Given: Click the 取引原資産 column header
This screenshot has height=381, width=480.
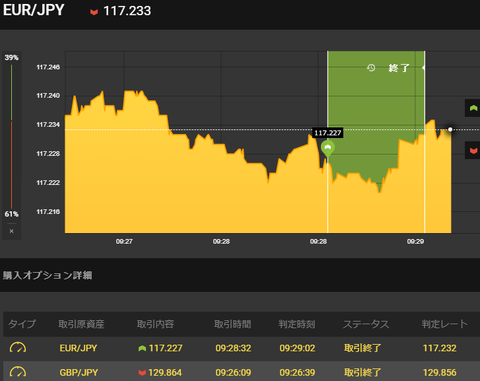Looking at the screenshot, I should tap(81, 324).
